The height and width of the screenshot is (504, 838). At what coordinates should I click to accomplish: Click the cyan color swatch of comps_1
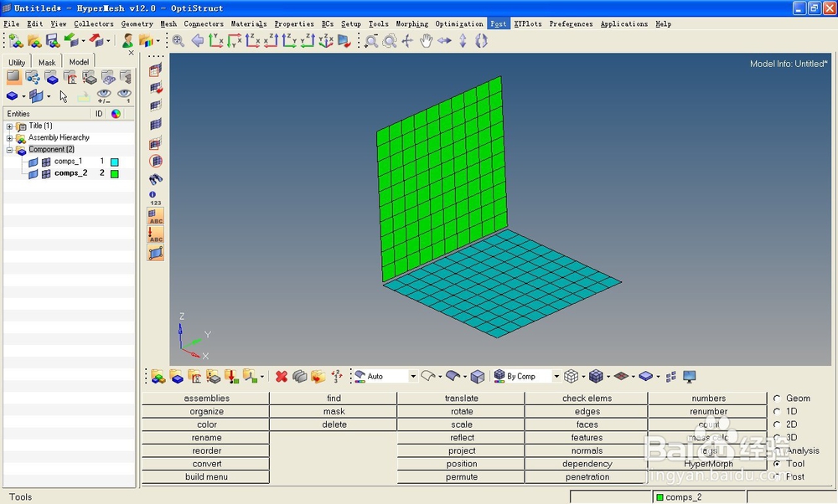click(x=114, y=162)
